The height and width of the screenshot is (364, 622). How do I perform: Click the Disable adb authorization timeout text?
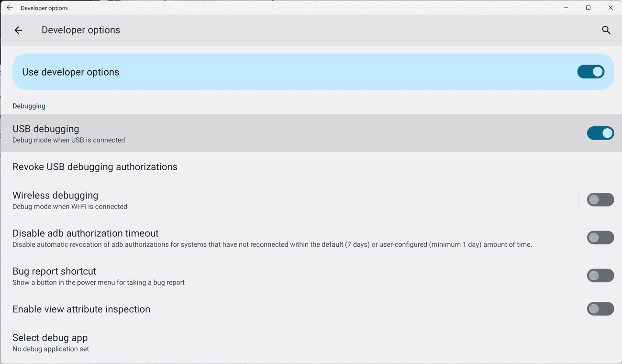86,233
